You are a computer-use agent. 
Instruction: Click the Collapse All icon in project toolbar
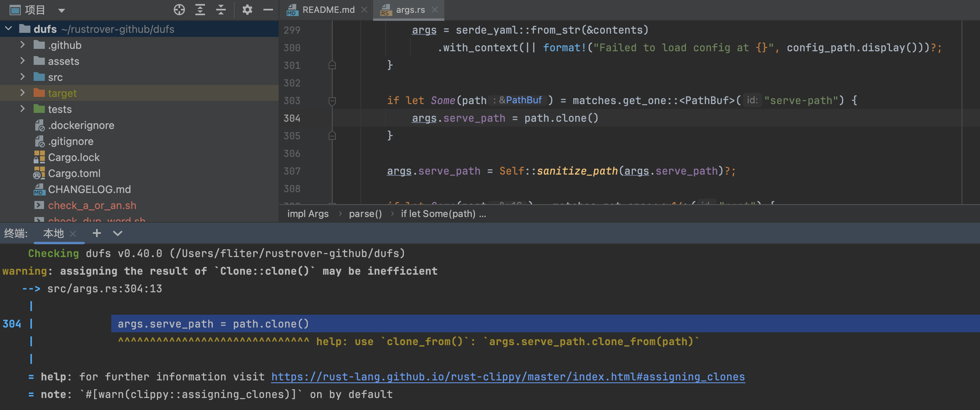coord(221,10)
